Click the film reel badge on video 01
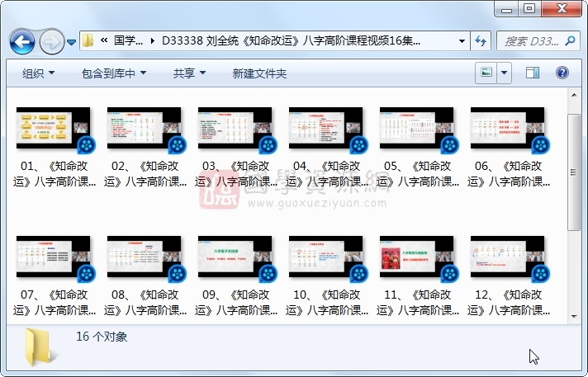 [87, 145]
